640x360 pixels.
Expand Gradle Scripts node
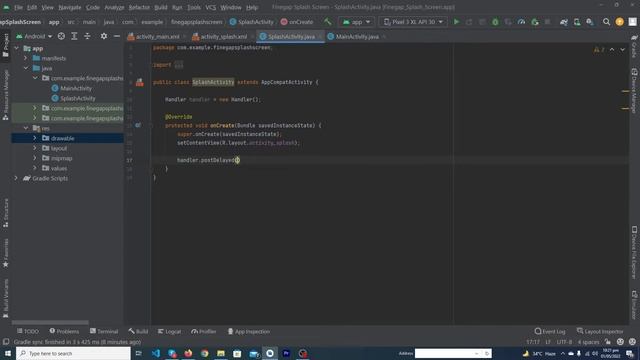point(16,178)
